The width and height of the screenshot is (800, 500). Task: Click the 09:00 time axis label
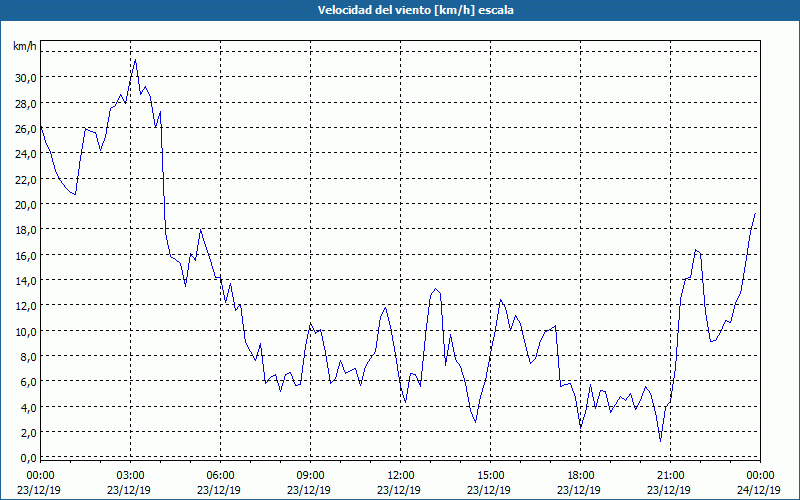click(310, 476)
